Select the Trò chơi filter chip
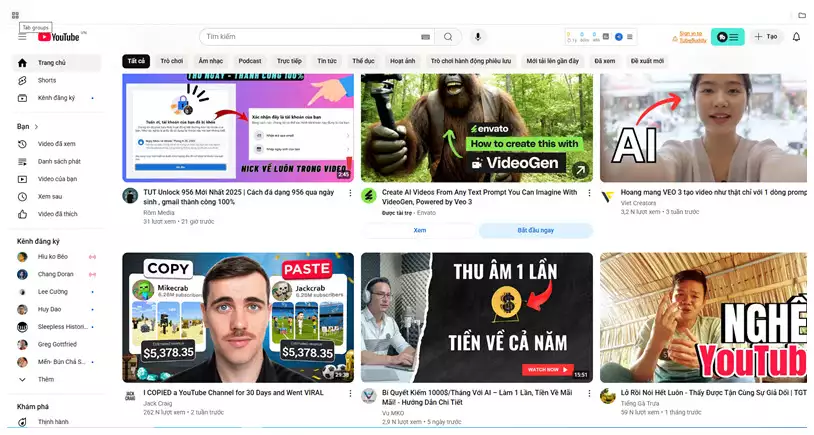Screen dimensions: 814x435 172,61
